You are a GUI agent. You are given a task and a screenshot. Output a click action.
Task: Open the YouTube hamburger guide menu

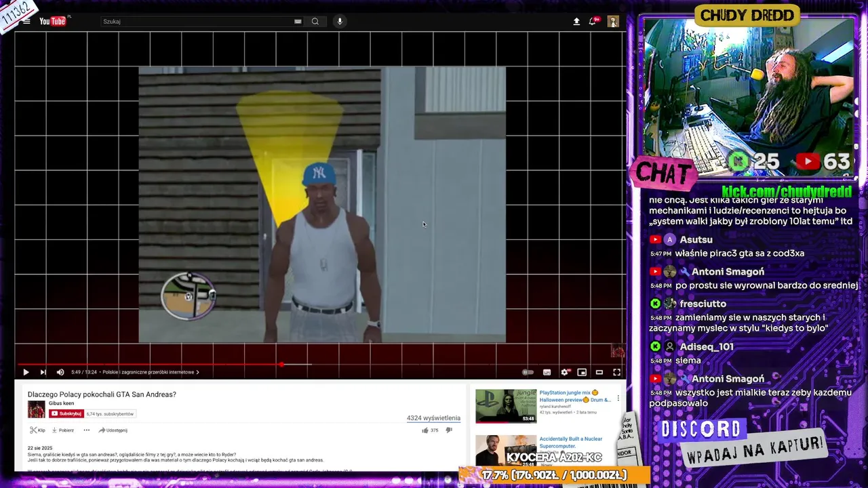tap(26, 21)
